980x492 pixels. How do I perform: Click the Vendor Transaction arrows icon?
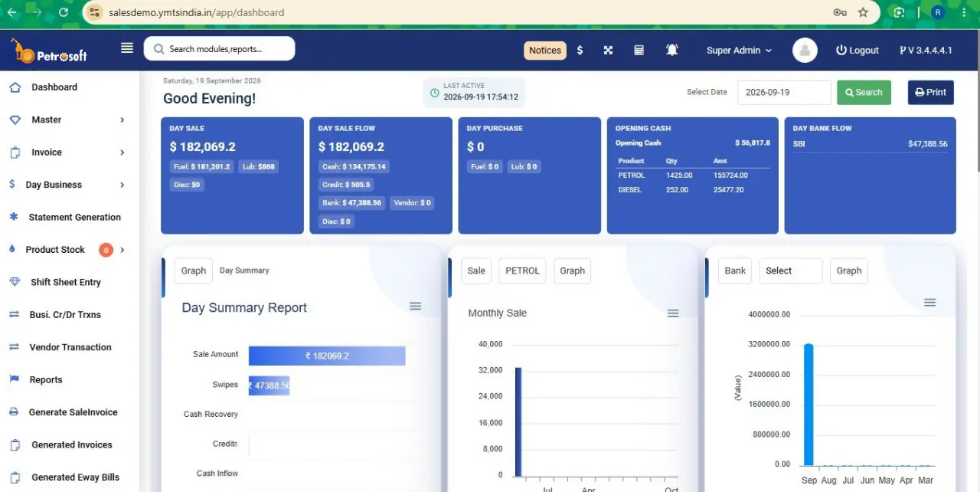14,347
